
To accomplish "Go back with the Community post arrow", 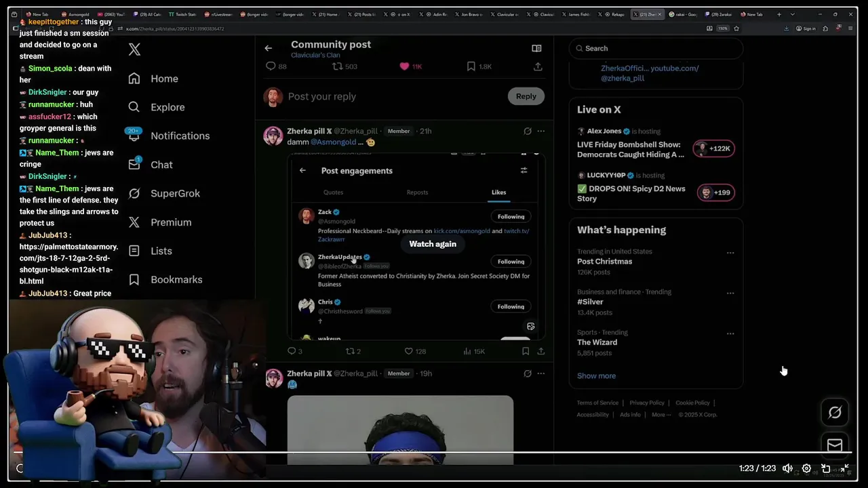I will tap(269, 48).
